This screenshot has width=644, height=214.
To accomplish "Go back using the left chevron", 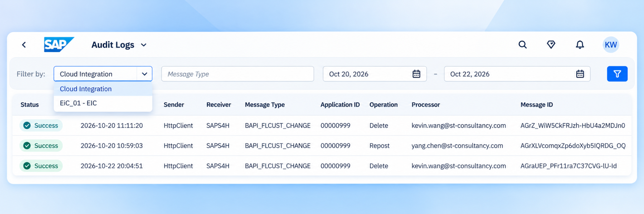I will pos(24,45).
